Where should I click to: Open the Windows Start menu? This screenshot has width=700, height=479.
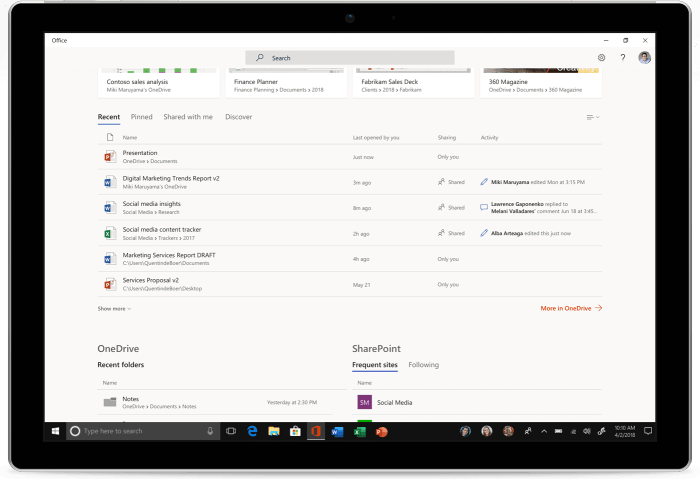click(55, 431)
